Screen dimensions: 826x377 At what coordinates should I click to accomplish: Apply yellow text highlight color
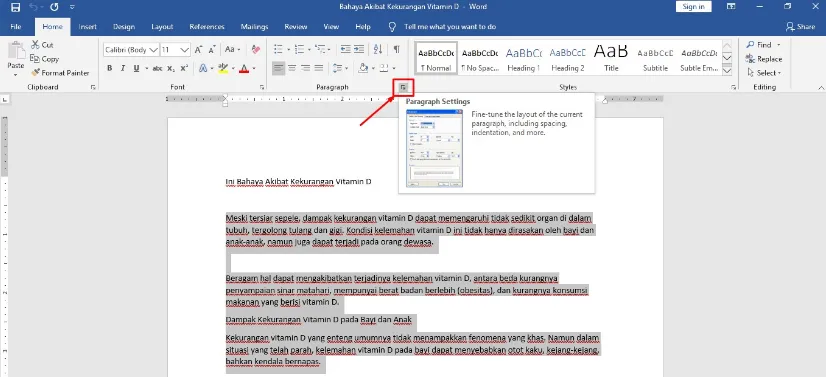[x=222, y=68]
